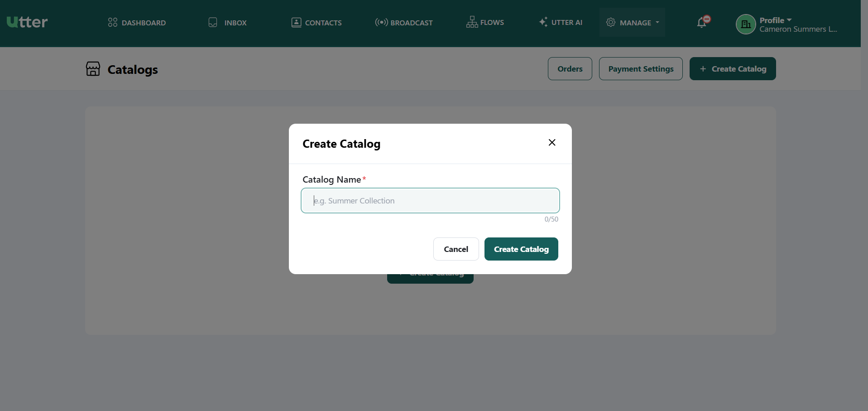Click the Orders button
868x411 pixels.
click(570, 69)
